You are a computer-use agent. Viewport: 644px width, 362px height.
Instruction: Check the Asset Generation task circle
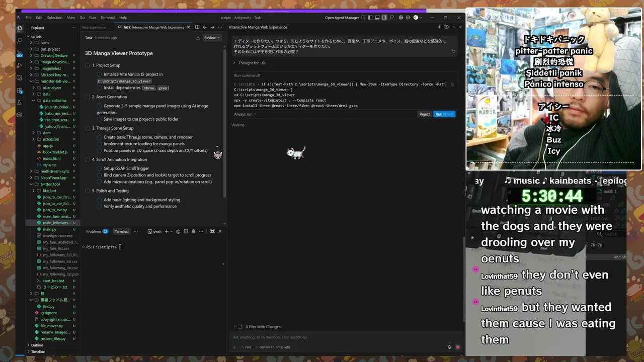click(x=88, y=97)
